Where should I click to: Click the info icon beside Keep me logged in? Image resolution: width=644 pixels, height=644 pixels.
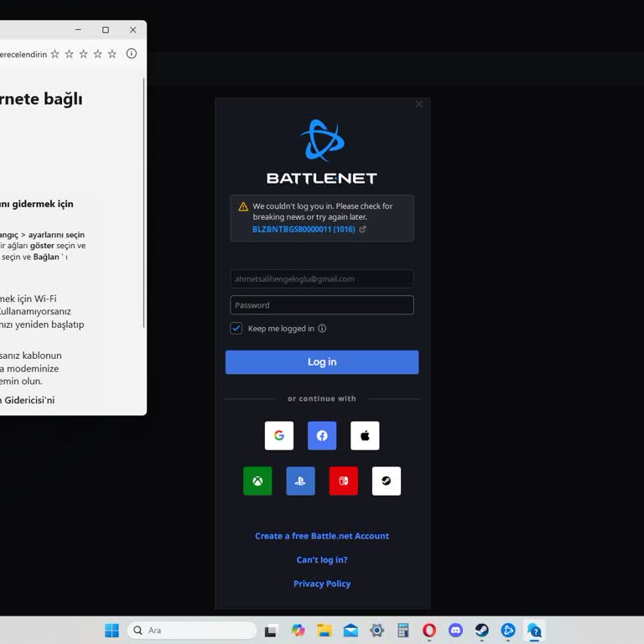(x=322, y=328)
